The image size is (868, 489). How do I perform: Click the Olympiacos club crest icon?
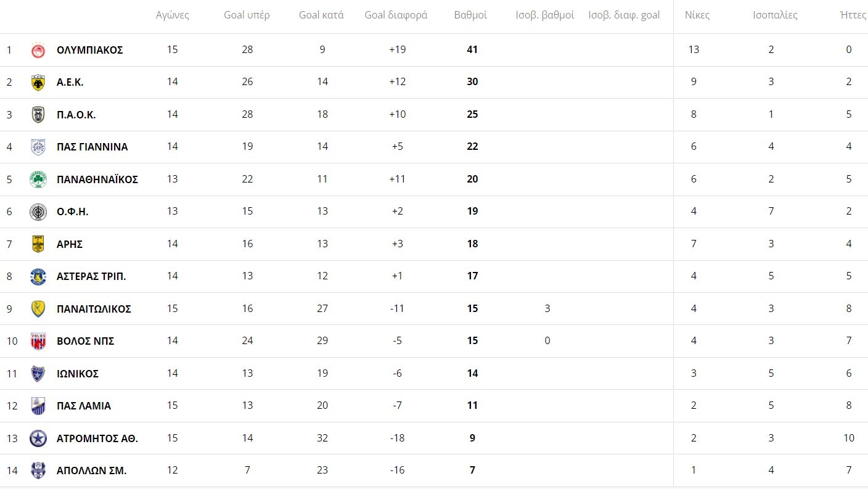(x=38, y=50)
